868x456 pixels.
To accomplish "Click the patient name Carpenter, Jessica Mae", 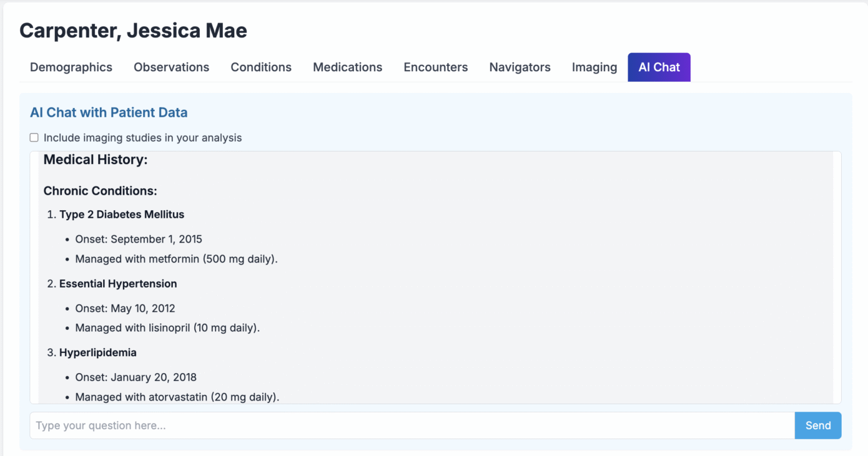I will pyautogui.click(x=133, y=31).
